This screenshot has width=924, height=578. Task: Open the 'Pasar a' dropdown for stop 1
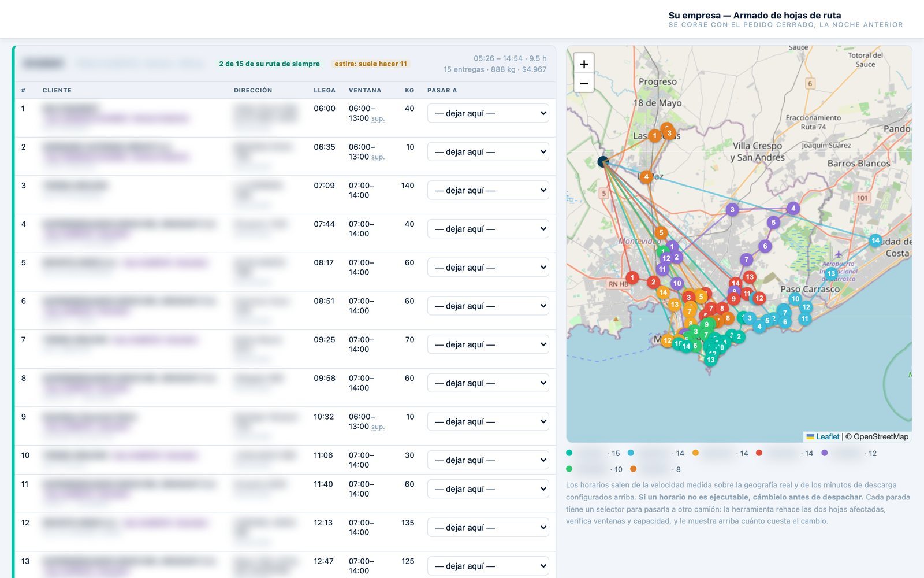pyautogui.click(x=488, y=113)
